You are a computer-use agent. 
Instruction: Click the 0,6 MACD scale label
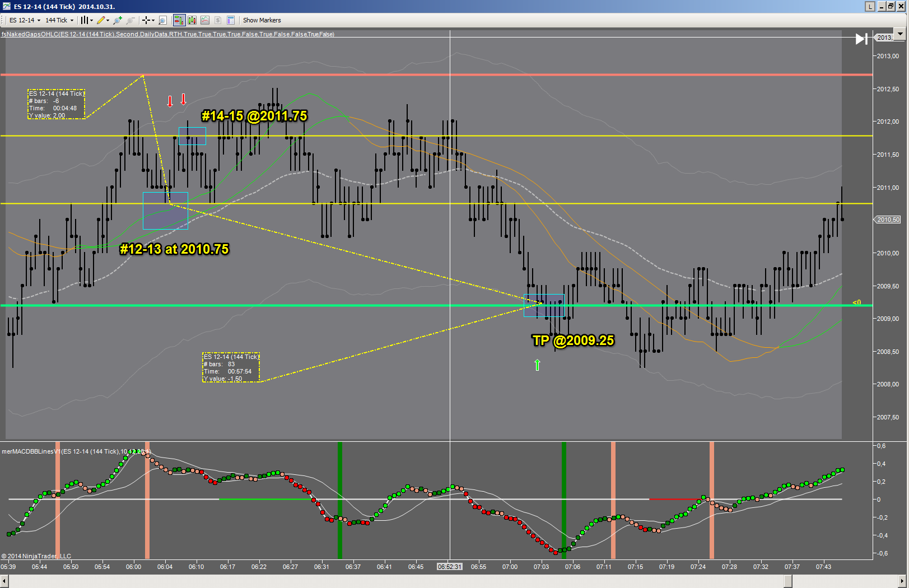point(881,446)
